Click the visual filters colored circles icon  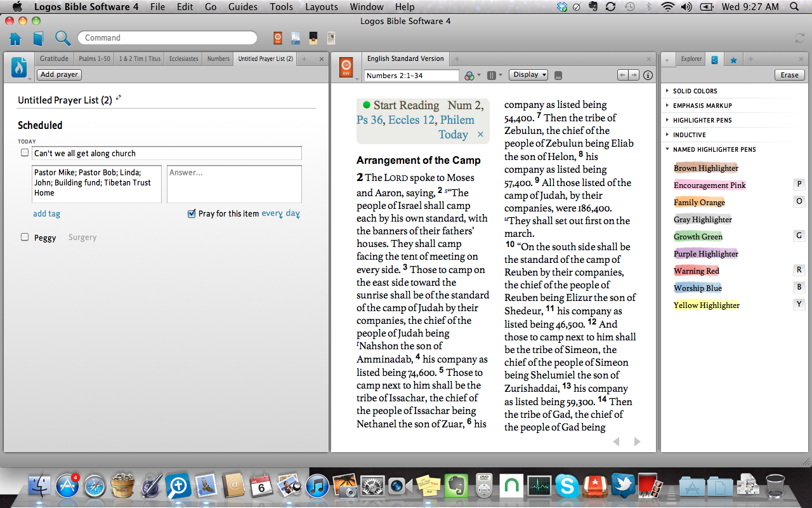[469, 76]
